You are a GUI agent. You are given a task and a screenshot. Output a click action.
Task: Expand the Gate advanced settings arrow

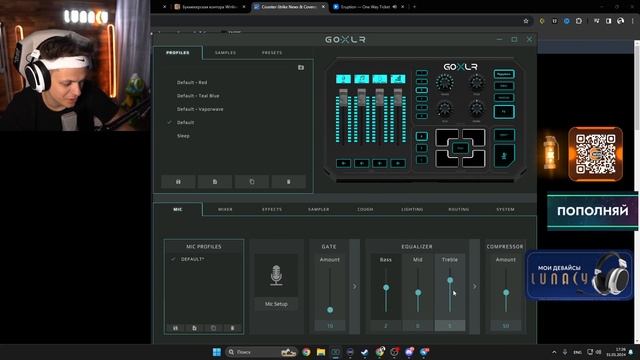pyautogui.click(x=354, y=287)
